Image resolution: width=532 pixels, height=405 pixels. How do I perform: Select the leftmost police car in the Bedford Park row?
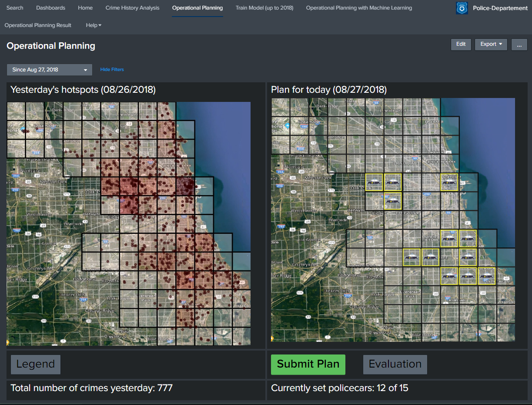pyautogui.click(x=412, y=257)
